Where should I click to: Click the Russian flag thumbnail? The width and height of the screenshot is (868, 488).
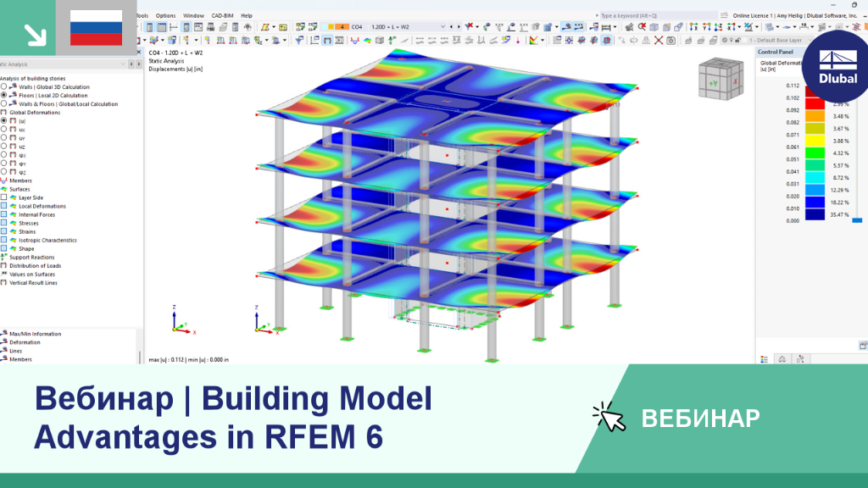pos(97,28)
